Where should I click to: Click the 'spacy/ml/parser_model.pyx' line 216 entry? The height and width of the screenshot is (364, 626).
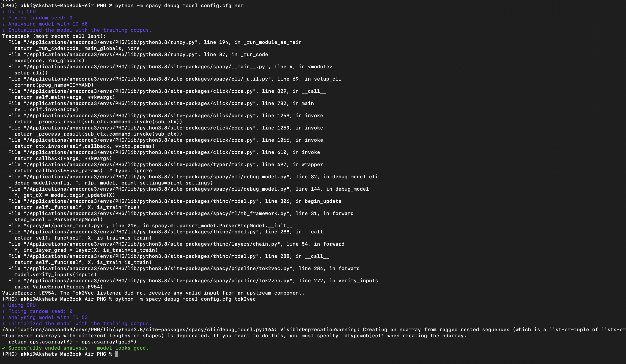coord(150,226)
